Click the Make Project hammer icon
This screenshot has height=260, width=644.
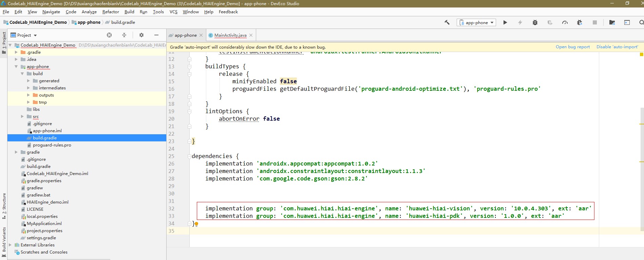pyautogui.click(x=447, y=22)
